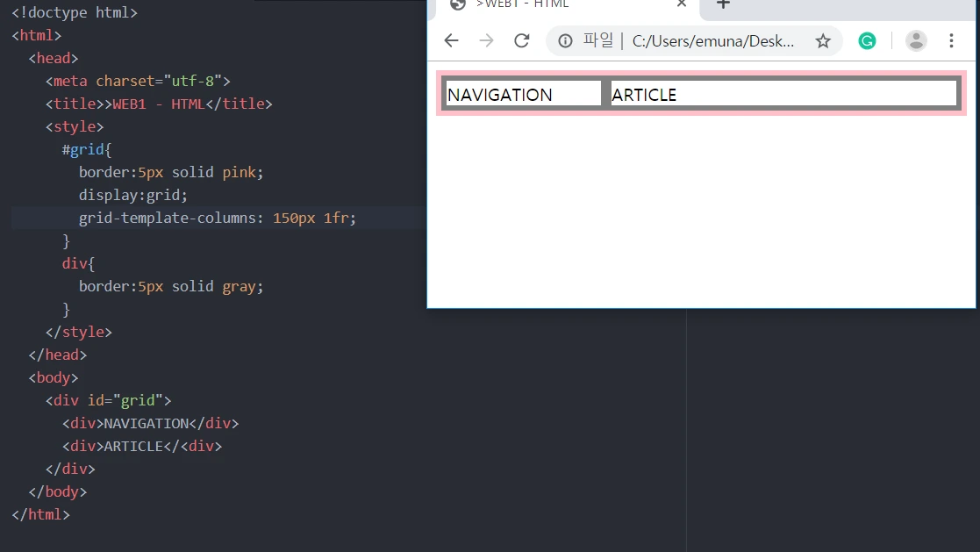The image size is (980, 552).
Task: Open Grammarly extension icon
Action: 867,41
